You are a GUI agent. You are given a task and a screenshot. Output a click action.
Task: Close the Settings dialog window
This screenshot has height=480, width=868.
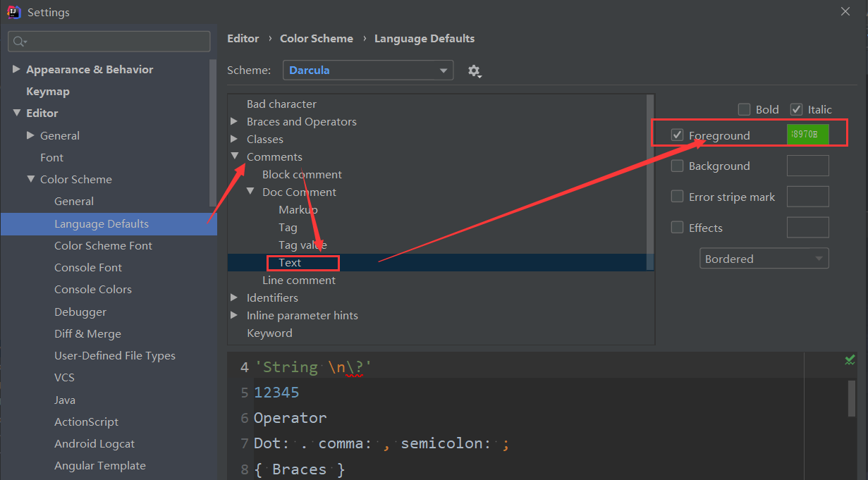pos(845,11)
